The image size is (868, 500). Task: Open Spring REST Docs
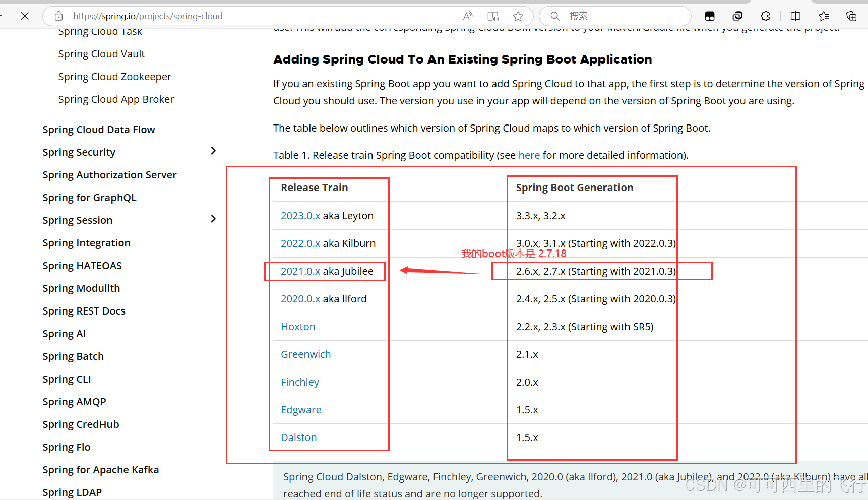[84, 311]
